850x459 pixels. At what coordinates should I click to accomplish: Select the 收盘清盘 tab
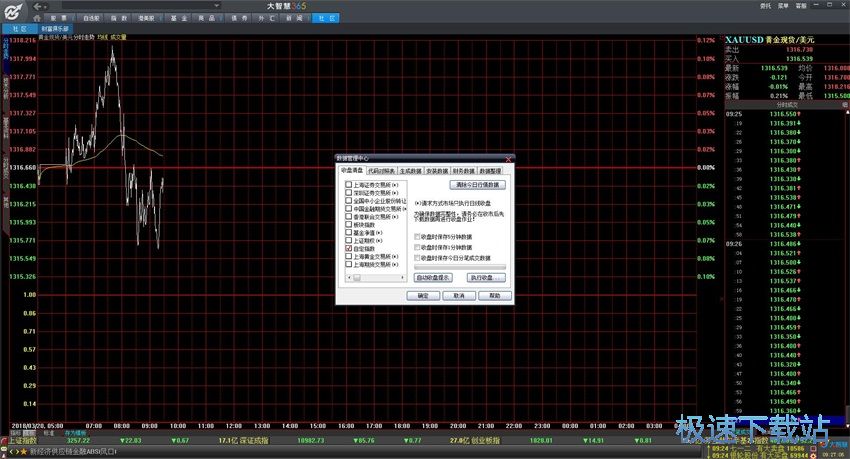(352, 170)
